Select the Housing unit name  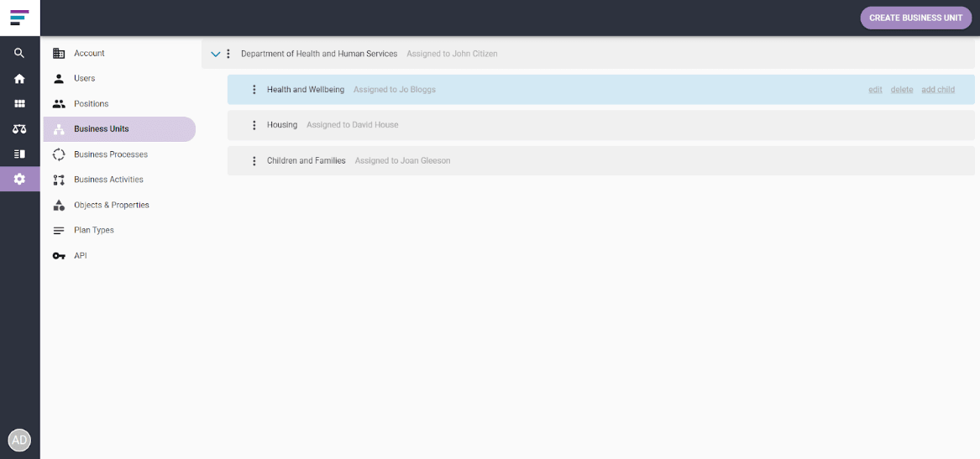coord(282,125)
